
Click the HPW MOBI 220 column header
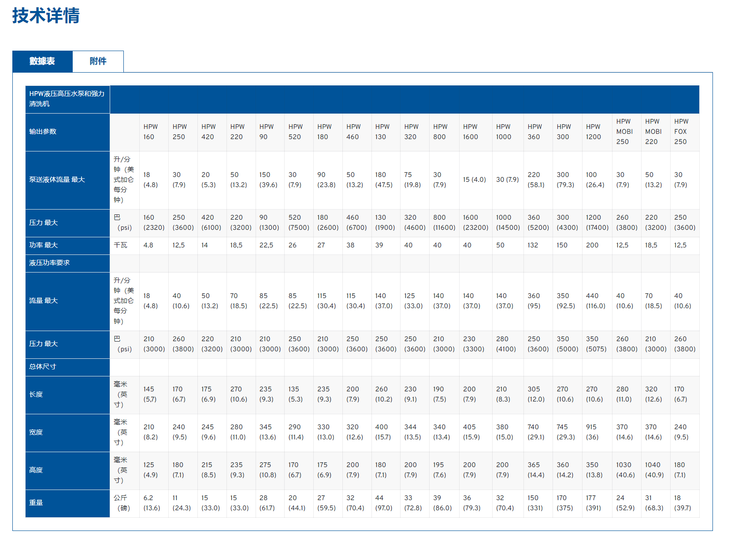pyautogui.click(x=653, y=132)
